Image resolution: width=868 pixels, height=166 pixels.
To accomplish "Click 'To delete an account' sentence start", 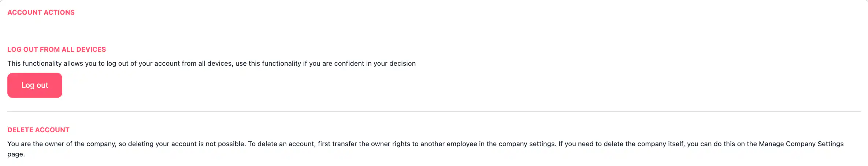I will tap(281, 144).
